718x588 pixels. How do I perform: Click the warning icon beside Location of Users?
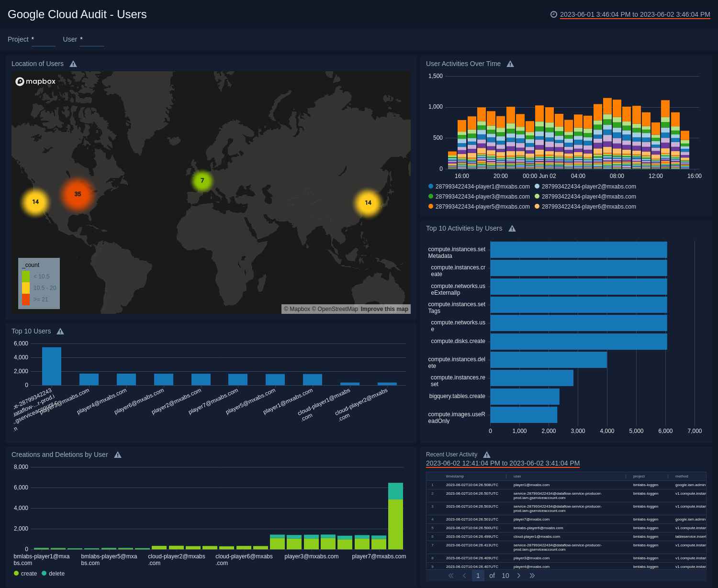(x=73, y=64)
